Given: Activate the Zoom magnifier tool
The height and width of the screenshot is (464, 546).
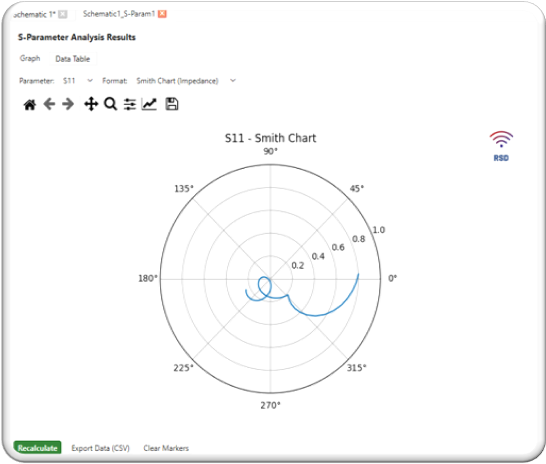Looking at the screenshot, I should (x=110, y=104).
